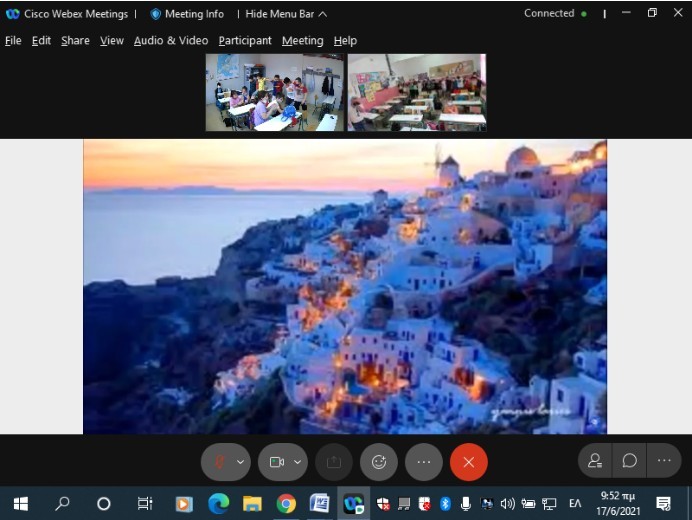
Task: Open the Audio & Video menu
Action: [x=171, y=41]
